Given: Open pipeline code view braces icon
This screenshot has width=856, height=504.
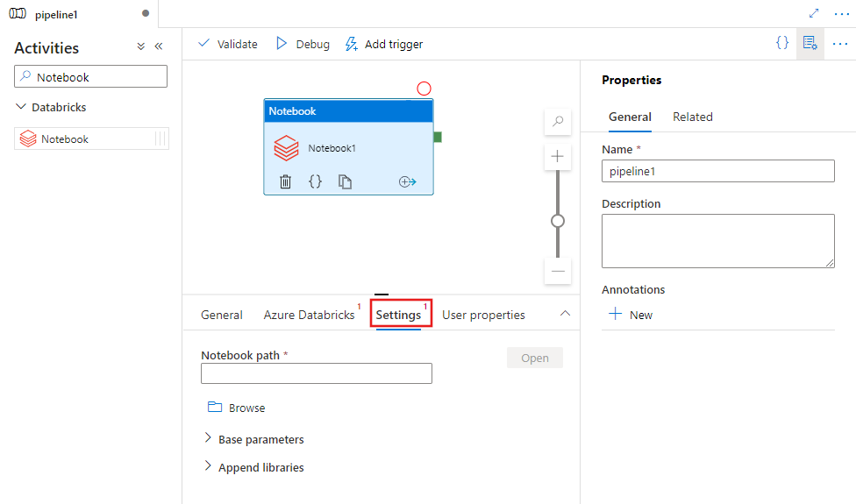Looking at the screenshot, I should pyautogui.click(x=782, y=43).
